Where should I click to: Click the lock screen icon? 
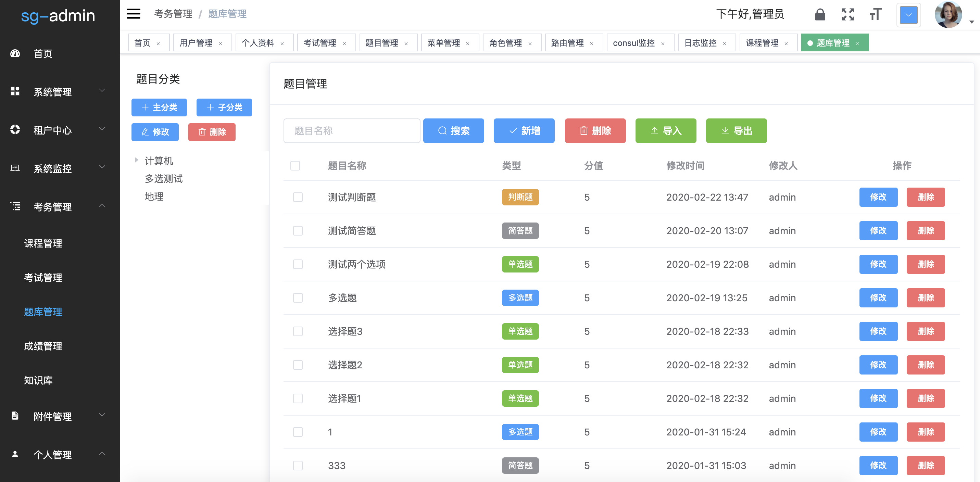click(820, 15)
